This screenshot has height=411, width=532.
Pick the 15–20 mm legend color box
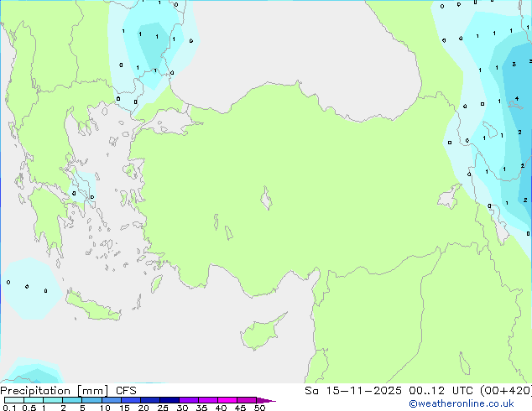pyautogui.click(x=130, y=400)
